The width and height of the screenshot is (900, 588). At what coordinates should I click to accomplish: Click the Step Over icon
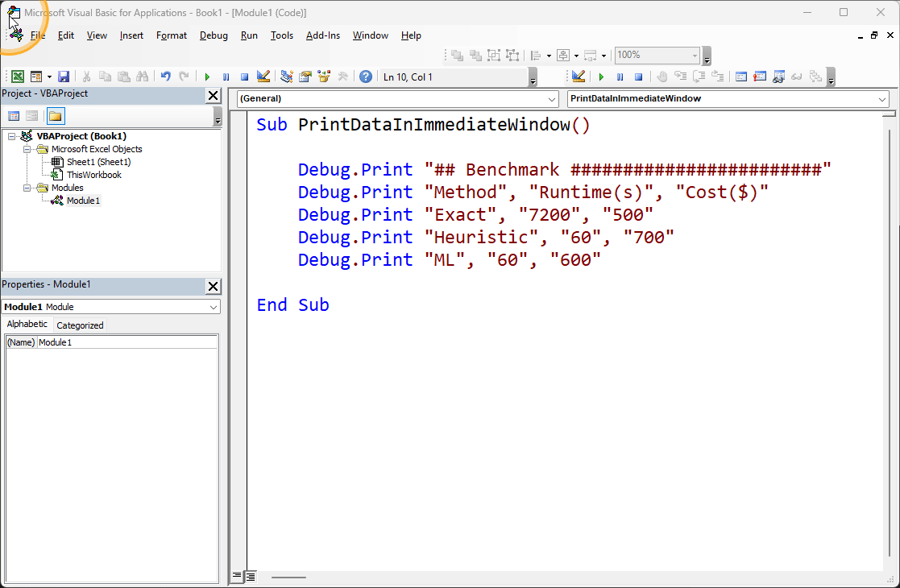(x=699, y=77)
